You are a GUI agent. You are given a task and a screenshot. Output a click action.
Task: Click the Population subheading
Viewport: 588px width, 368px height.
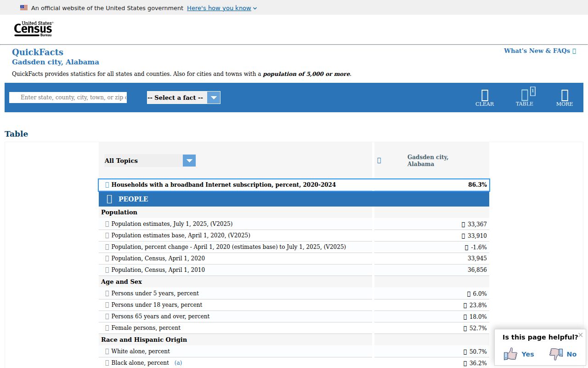pos(119,213)
